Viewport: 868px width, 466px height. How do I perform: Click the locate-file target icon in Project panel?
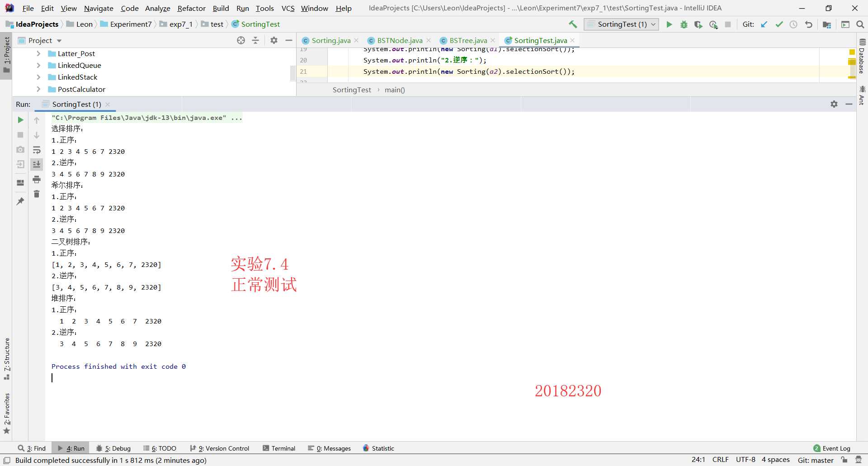click(x=241, y=40)
